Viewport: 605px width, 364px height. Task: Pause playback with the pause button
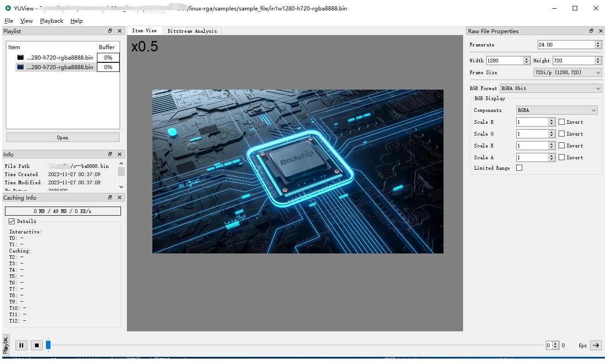pyautogui.click(x=21, y=345)
